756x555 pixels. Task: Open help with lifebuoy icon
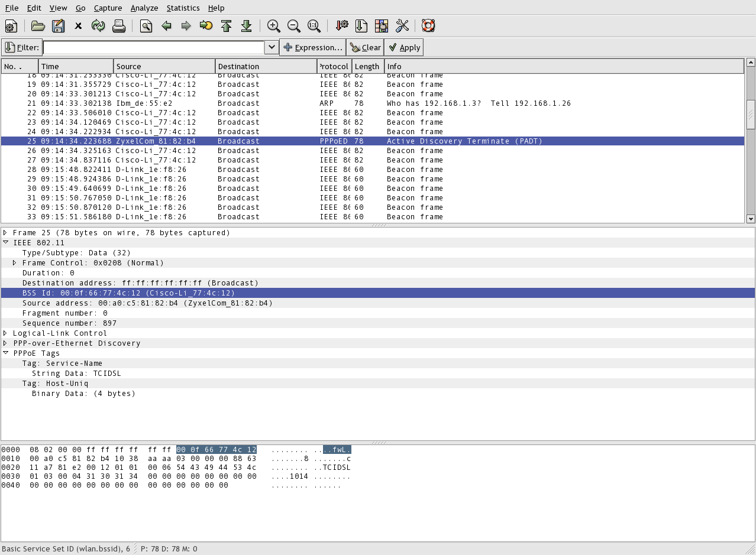point(428,26)
